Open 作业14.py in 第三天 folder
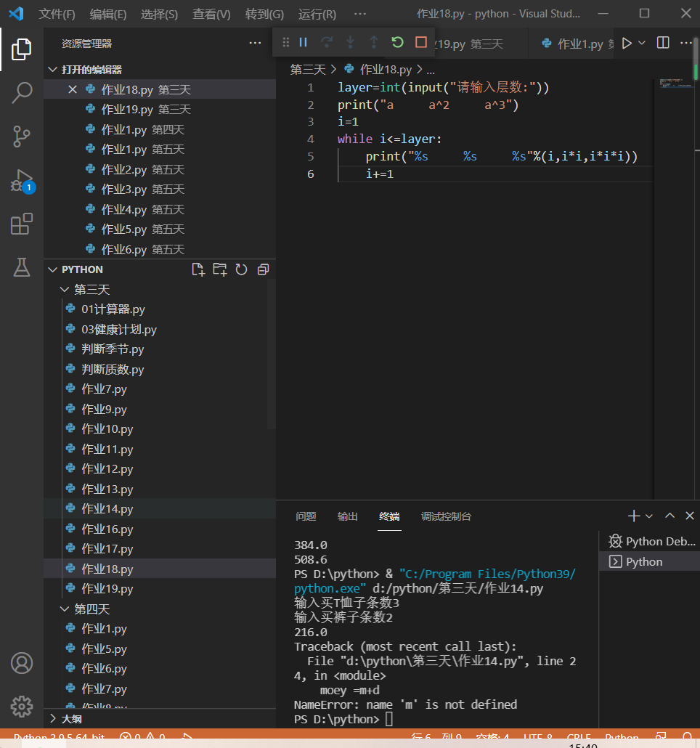 tap(160, 509)
